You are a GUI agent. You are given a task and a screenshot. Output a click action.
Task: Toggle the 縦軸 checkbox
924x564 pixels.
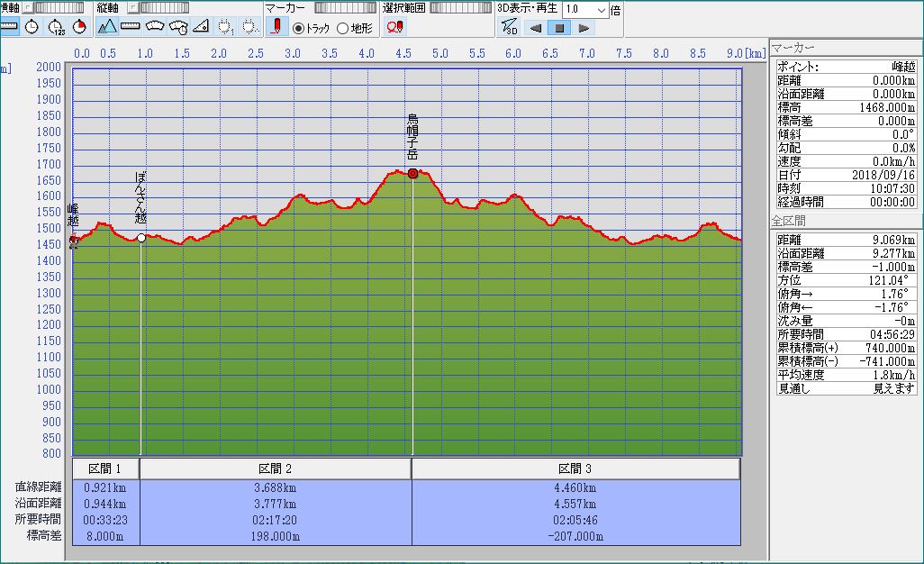click(132, 8)
